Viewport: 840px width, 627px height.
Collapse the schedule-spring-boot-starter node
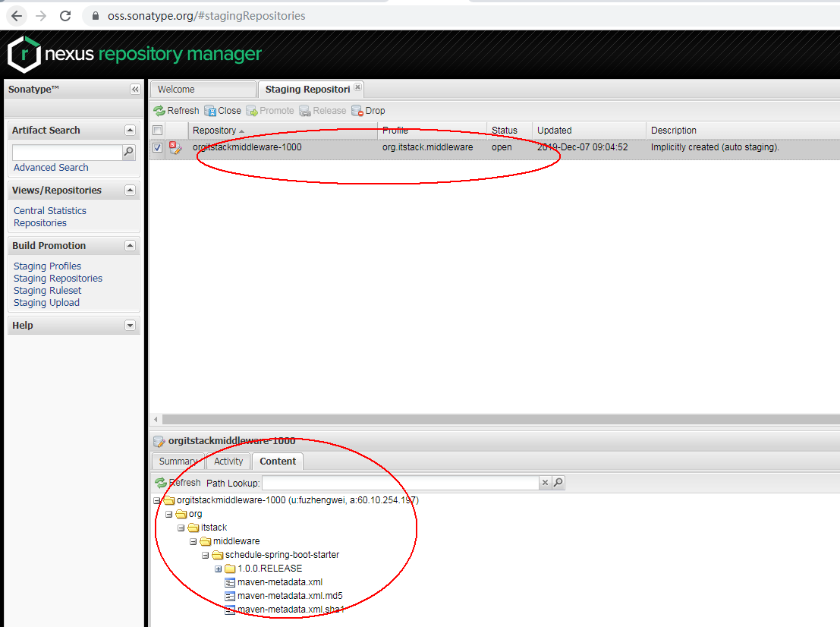pyautogui.click(x=205, y=555)
